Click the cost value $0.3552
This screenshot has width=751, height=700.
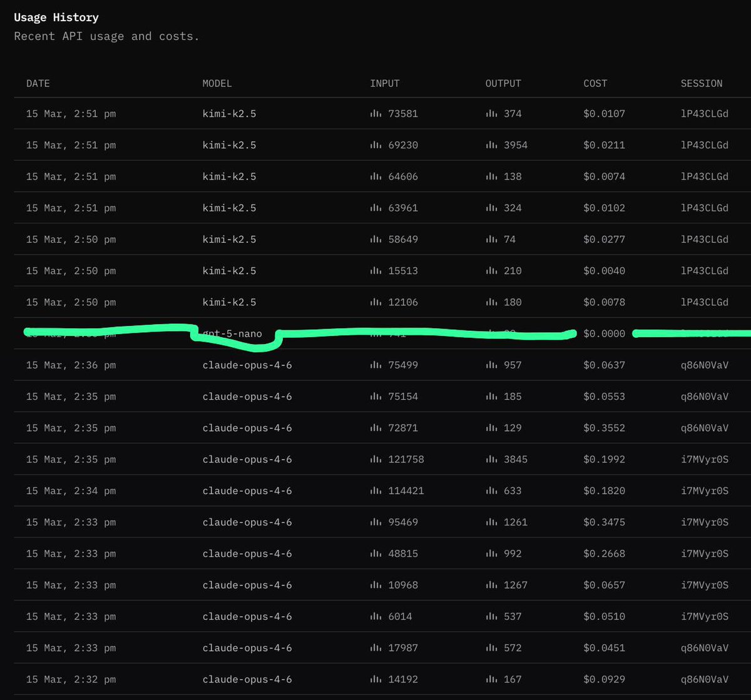[605, 428]
